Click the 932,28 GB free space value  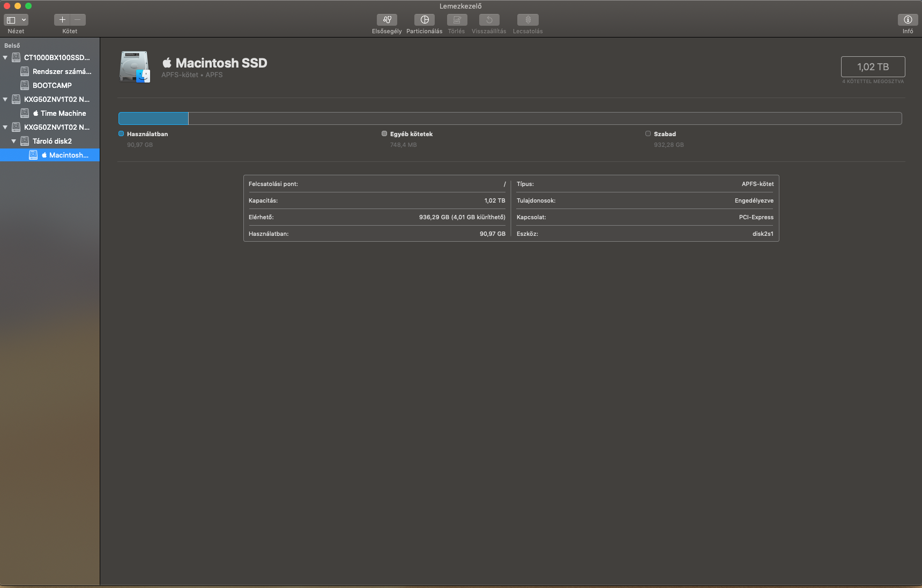click(668, 145)
